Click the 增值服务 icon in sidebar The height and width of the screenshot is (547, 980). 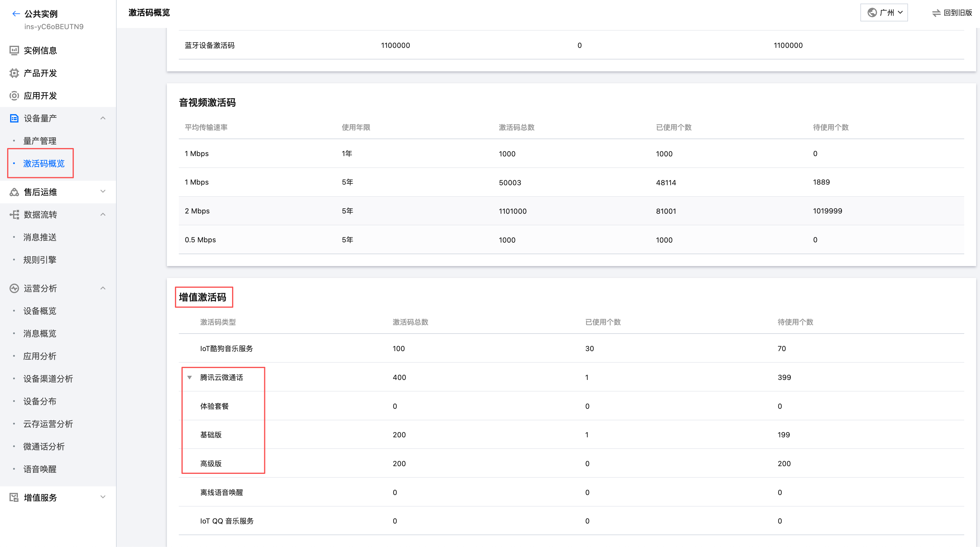pos(14,497)
